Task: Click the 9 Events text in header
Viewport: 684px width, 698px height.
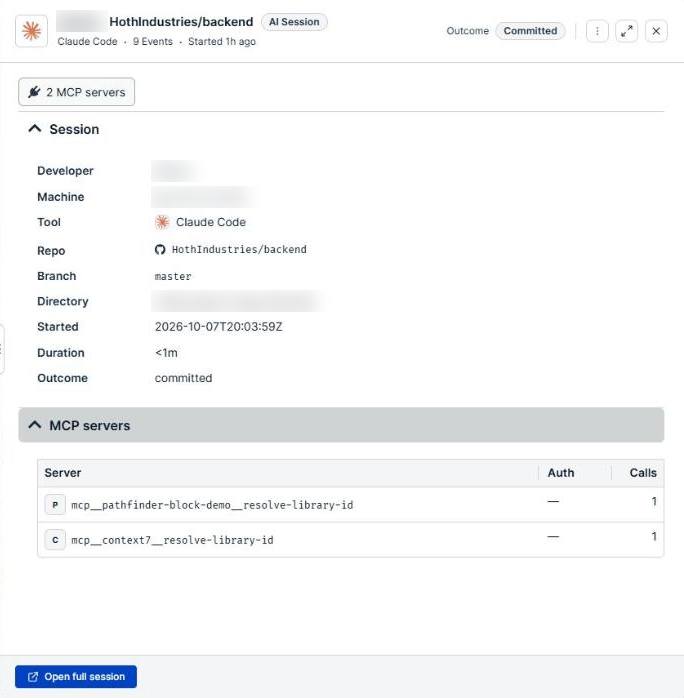Action: click(x=153, y=41)
